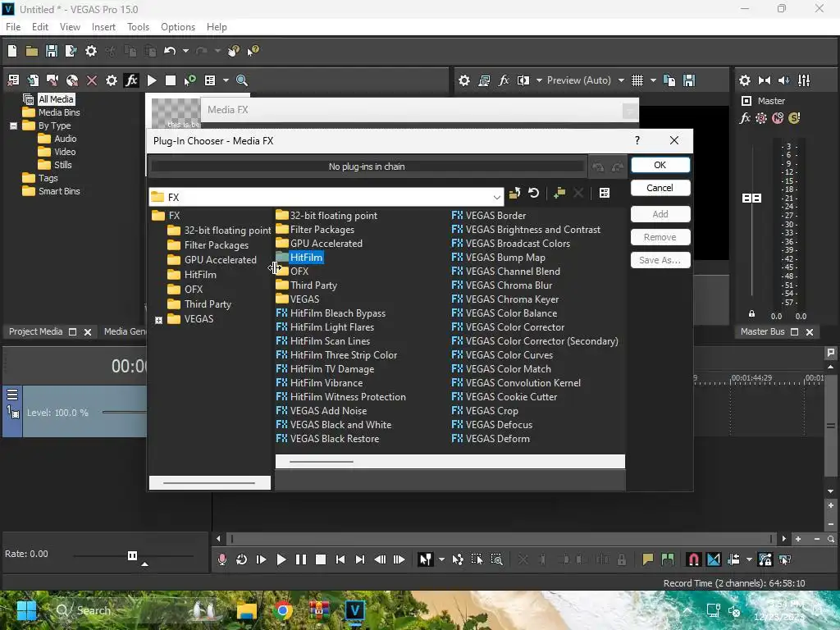This screenshot has height=630, width=840.
Task: Save snapshot to file icon in preview
Action: tap(689, 80)
